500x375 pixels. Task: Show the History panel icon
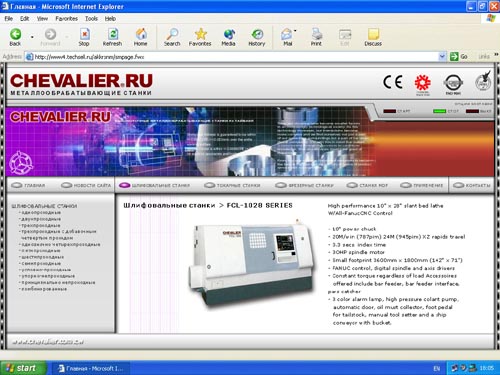click(257, 34)
